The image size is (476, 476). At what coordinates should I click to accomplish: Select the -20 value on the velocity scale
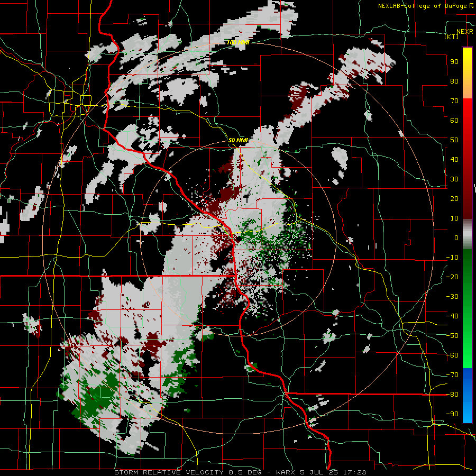tap(452, 277)
